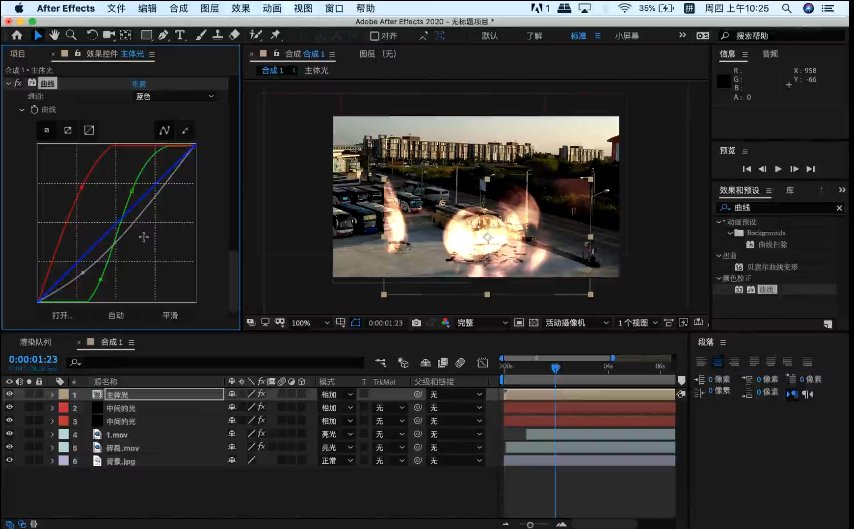
Task: Open the 合成 menu in menu bar
Action: point(178,8)
